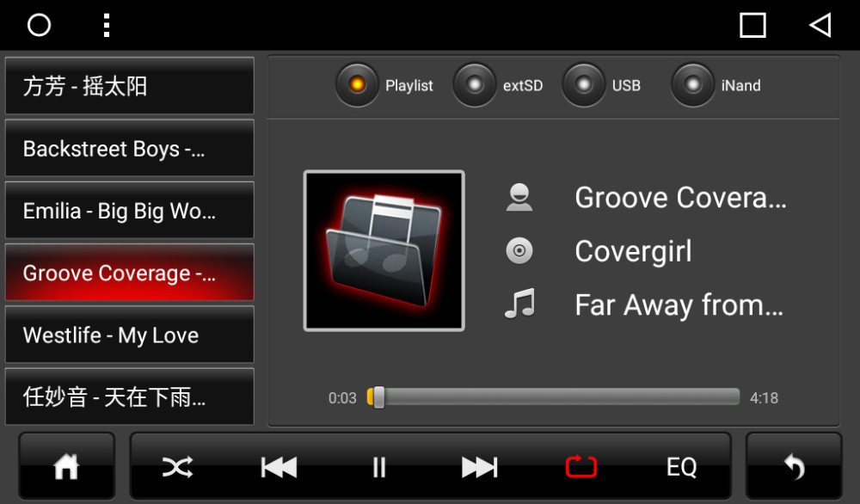Open the EQ equalizer settings
Screen dimensions: 860x504
coord(682,467)
